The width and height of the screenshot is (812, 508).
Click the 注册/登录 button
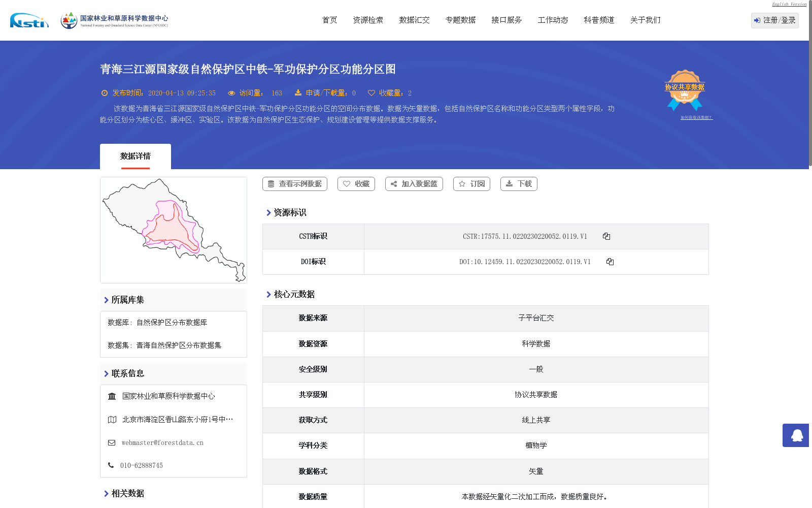click(775, 20)
